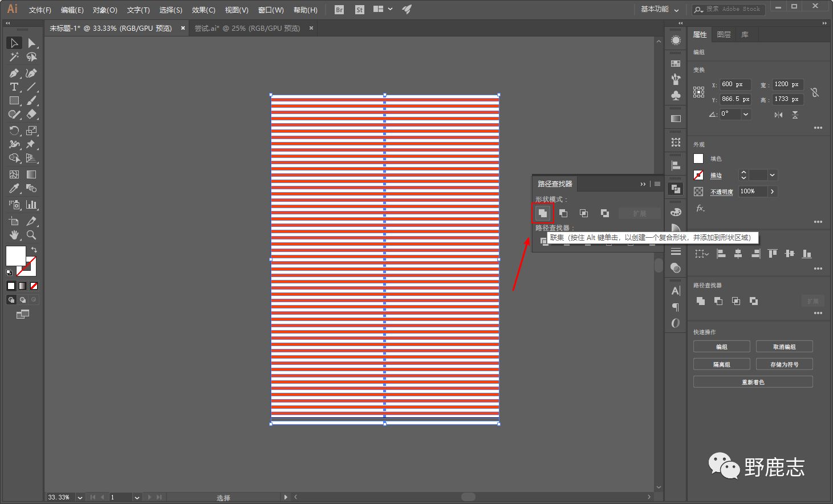Image resolution: width=833 pixels, height=504 pixels.
Task: Open the 效果(C) menu
Action: pyautogui.click(x=203, y=10)
